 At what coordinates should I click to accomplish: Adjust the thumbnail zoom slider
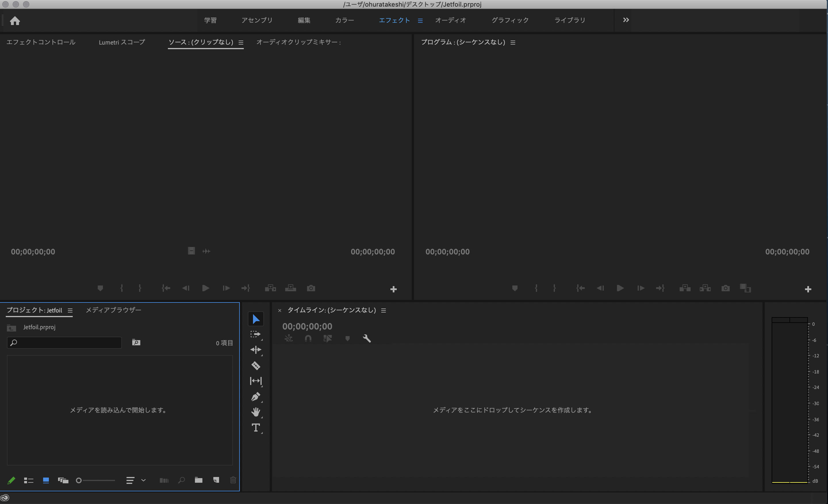click(79, 480)
